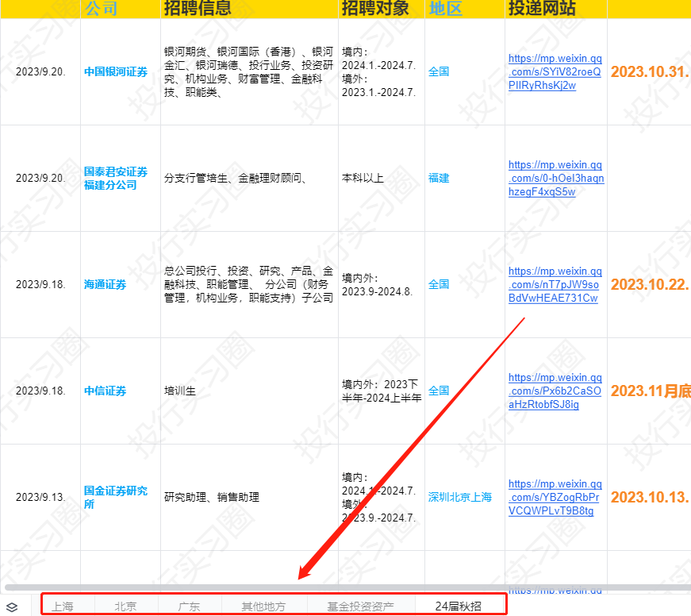
Task: Select 全国 region cell in 海通证券 row
Action: pos(465,284)
